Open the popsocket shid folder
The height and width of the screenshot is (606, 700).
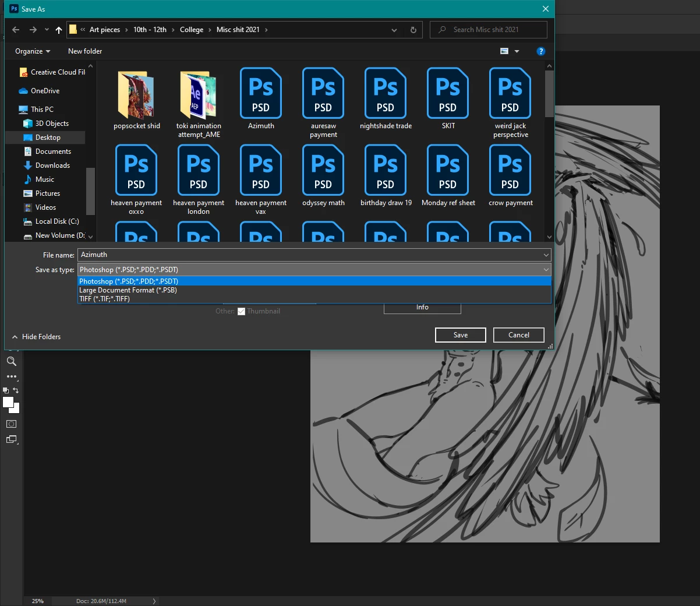[136, 100]
